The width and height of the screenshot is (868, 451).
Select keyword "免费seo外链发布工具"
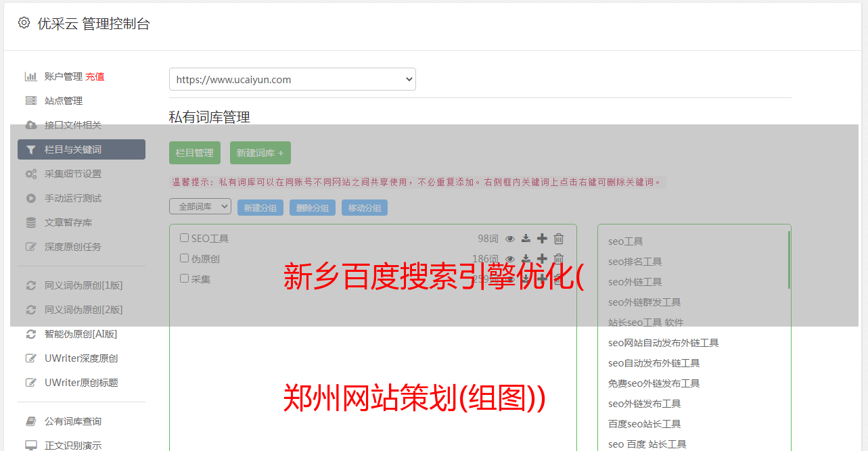point(654,383)
